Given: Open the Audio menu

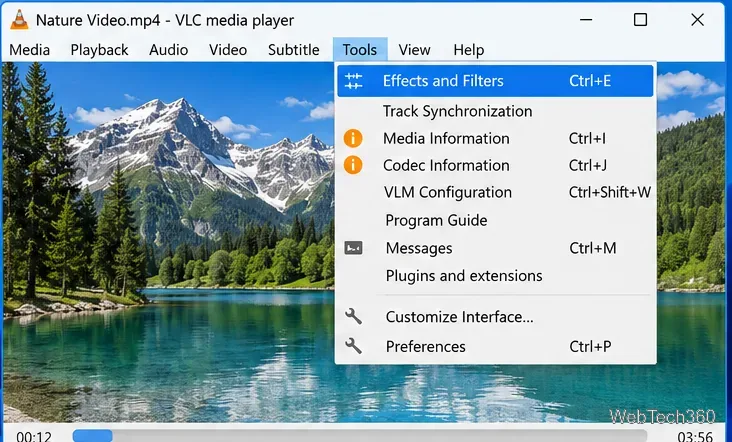Looking at the screenshot, I should coord(169,50).
